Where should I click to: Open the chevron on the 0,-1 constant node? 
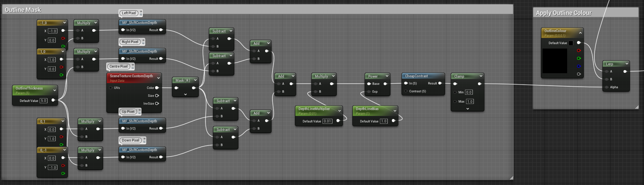(64, 150)
